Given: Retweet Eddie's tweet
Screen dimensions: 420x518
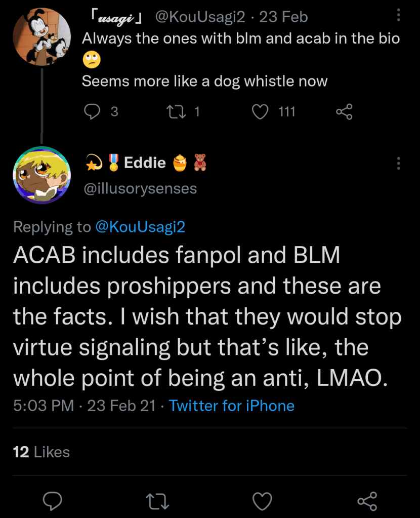Looking at the screenshot, I should tap(157, 501).
